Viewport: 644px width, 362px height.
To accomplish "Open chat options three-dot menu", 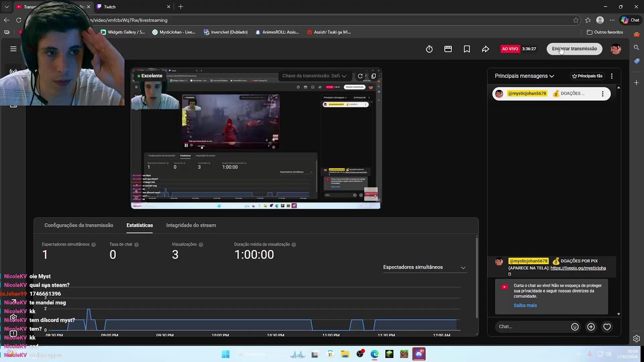I will click(x=612, y=76).
